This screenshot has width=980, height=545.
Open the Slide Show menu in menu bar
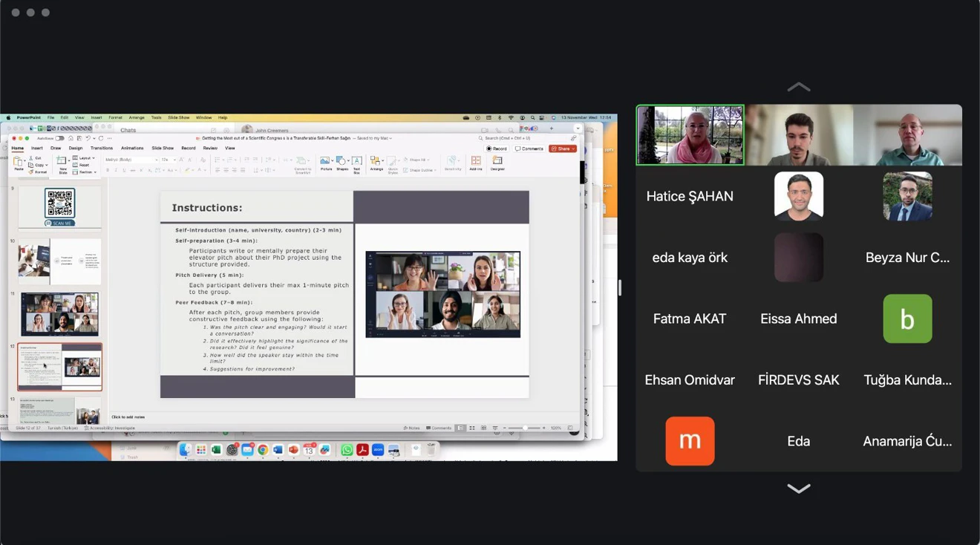point(178,117)
